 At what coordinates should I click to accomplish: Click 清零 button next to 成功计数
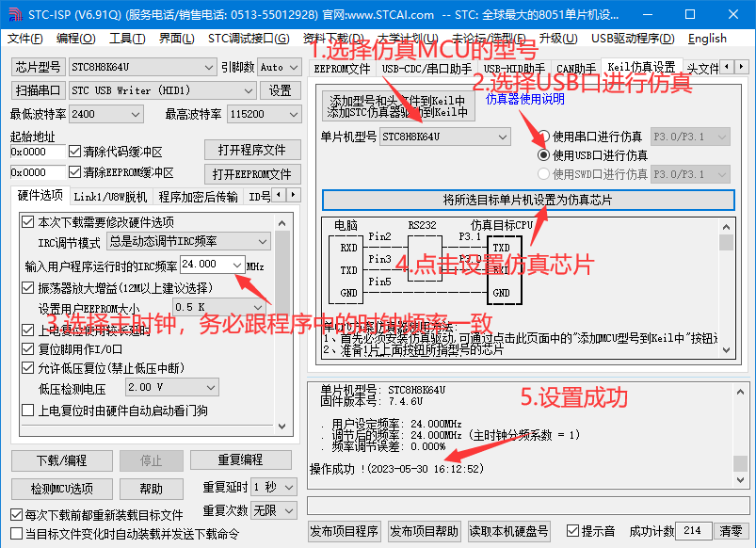(731, 531)
